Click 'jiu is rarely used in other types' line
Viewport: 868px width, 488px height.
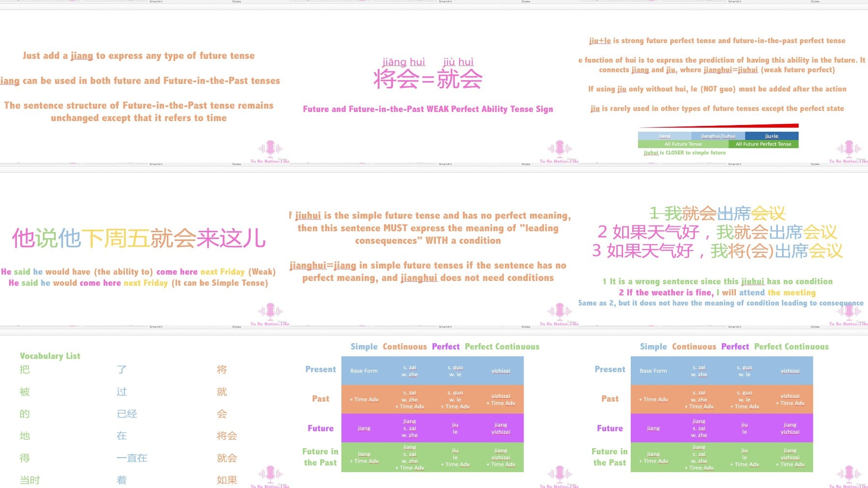coord(717,108)
